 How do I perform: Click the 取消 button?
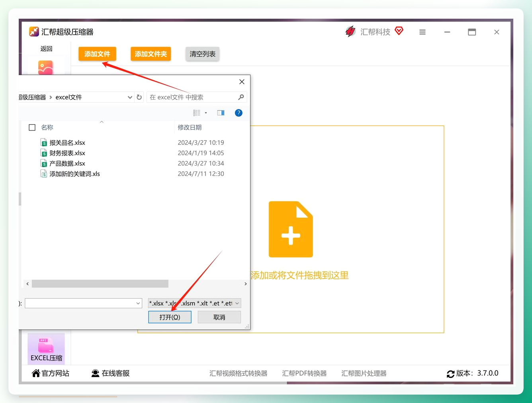[219, 317]
